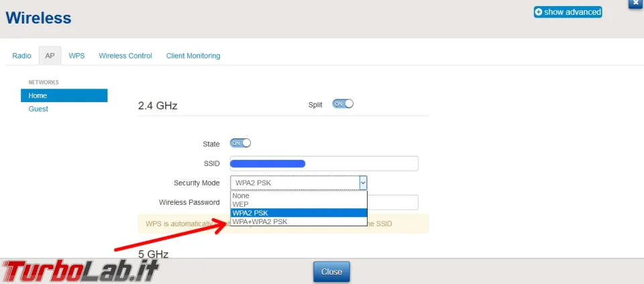Select WPA2 PSK option in list
Image resolution: width=644 pixels, height=284 pixels.
coord(299,213)
